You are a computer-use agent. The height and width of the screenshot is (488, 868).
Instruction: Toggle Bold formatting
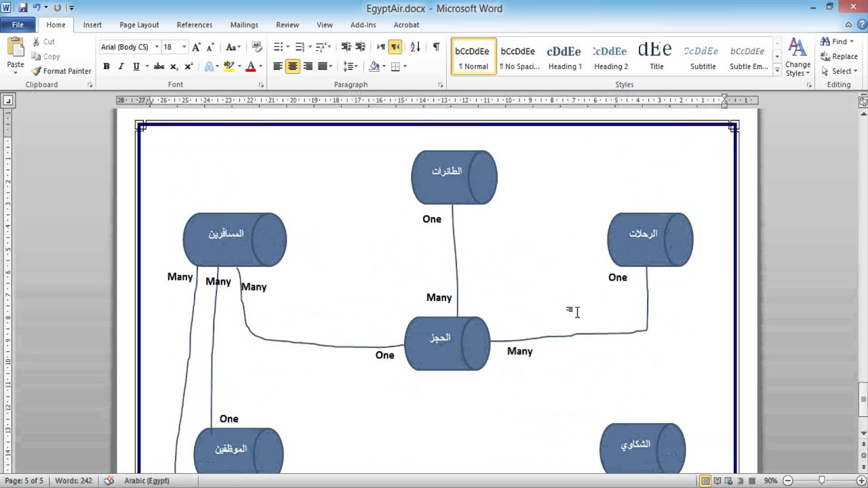tap(106, 66)
